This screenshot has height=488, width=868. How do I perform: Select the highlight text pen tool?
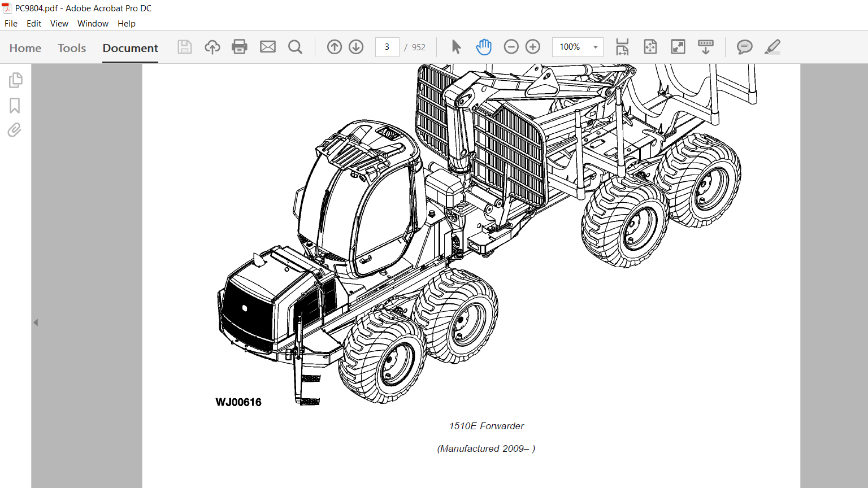772,47
